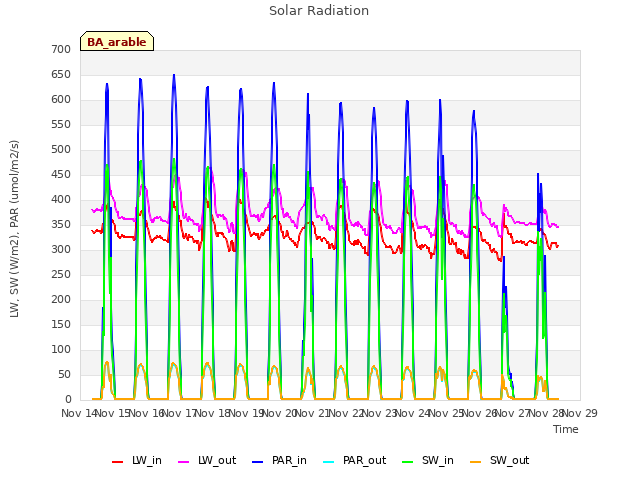Click the Solar Radiation chart title

pos(319,11)
